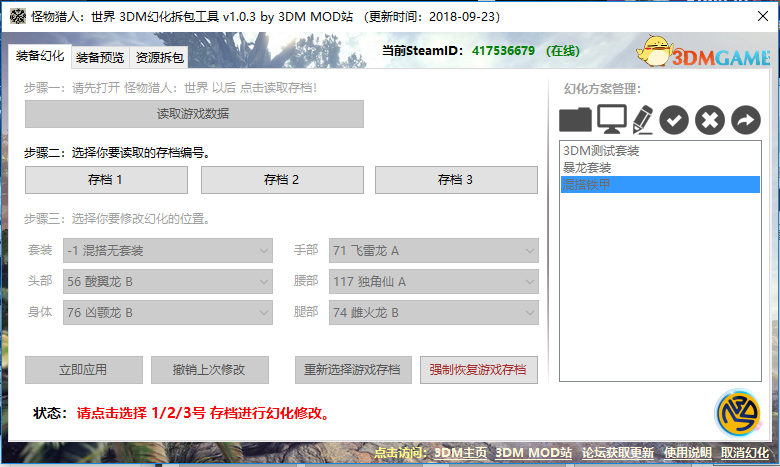Expand the 腿部 dropdown showing 雌火龙 B

click(x=434, y=313)
